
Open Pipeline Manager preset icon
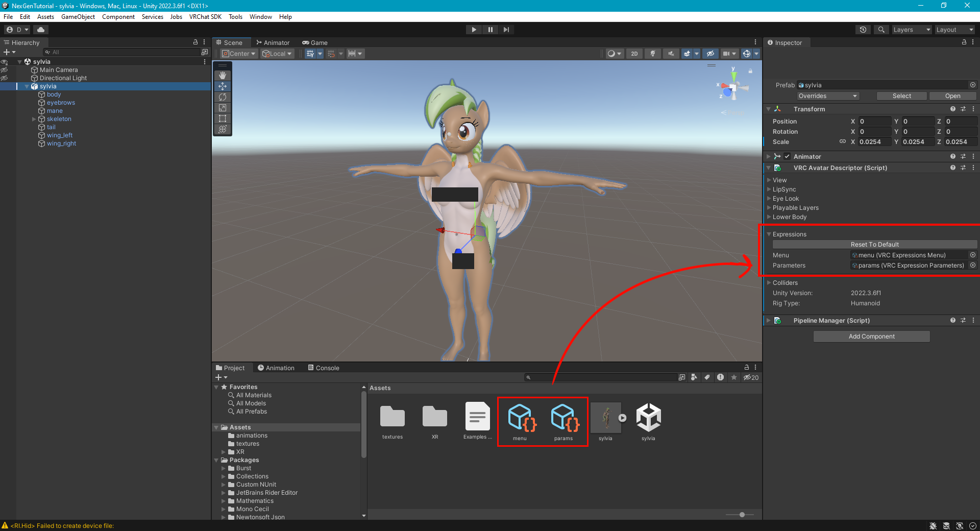pos(963,320)
